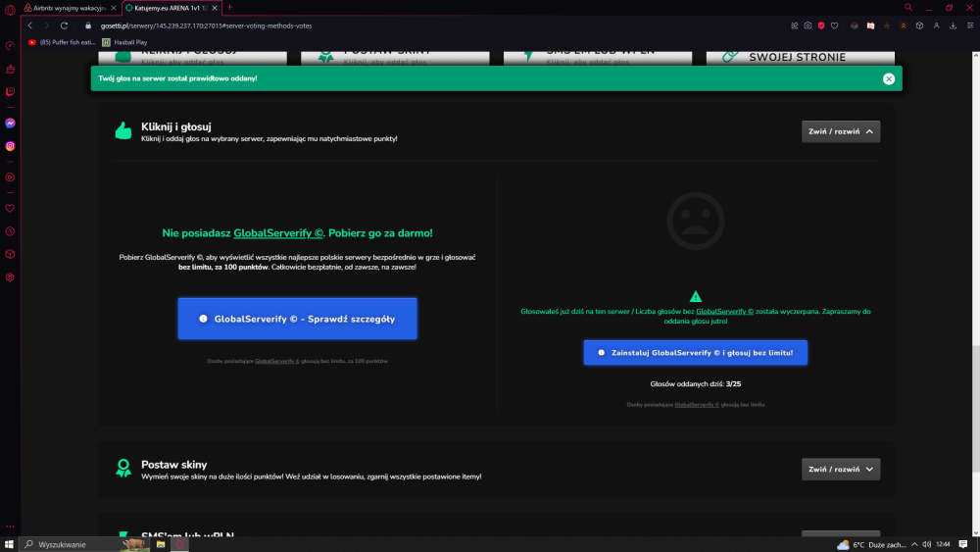Open Extensions cube icon in sidebar
The image size is (980, 552).
coord(10,255)
